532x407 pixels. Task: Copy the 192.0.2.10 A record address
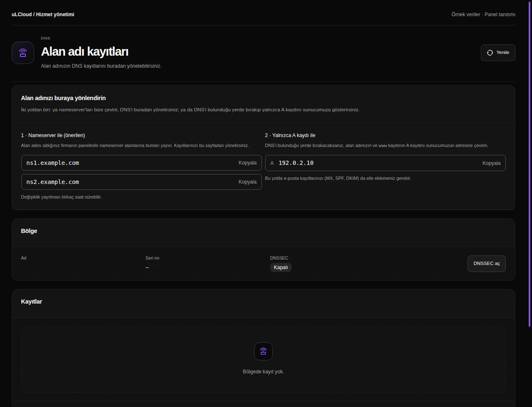(491, 163)
